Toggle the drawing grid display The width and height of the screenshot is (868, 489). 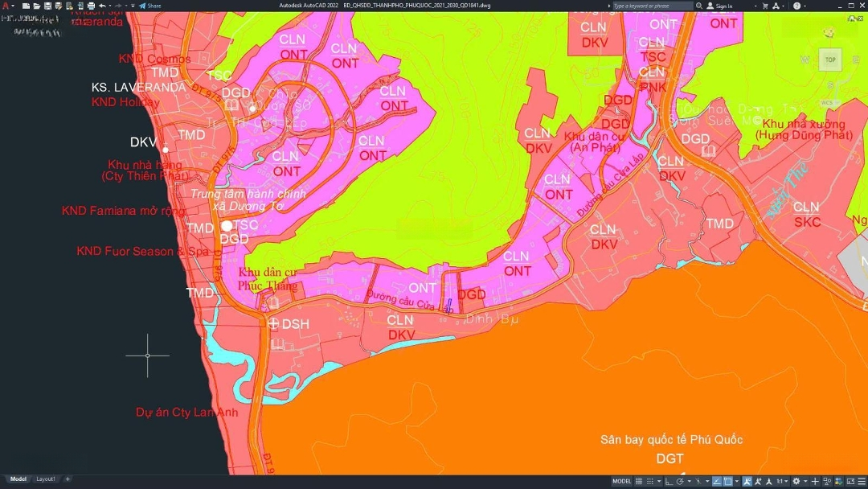tap(640, 481)
